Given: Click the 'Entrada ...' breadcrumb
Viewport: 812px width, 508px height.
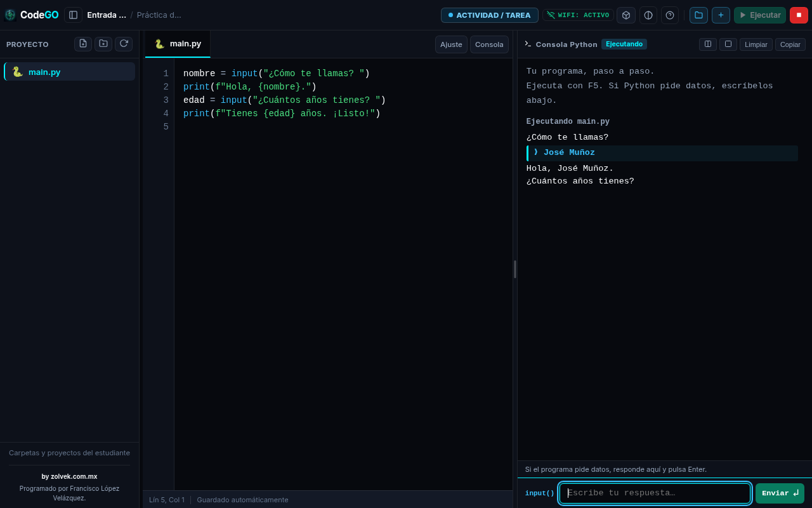Looking at the screenshot, I should pyautogui.click(x=107, y=15).
